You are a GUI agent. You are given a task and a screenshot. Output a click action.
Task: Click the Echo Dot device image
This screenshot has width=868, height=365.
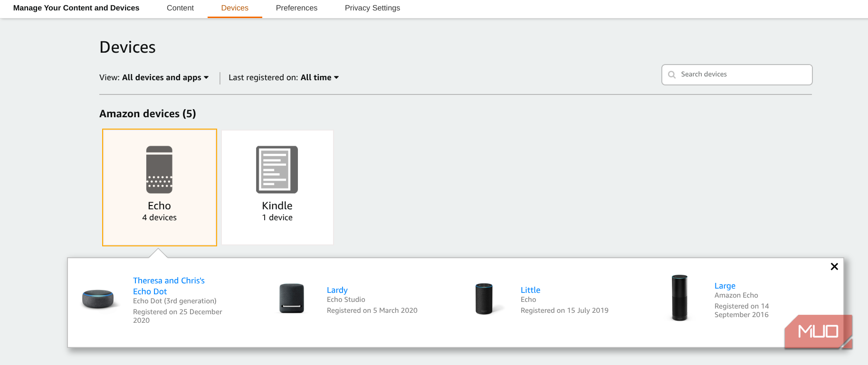pos(98,299)
